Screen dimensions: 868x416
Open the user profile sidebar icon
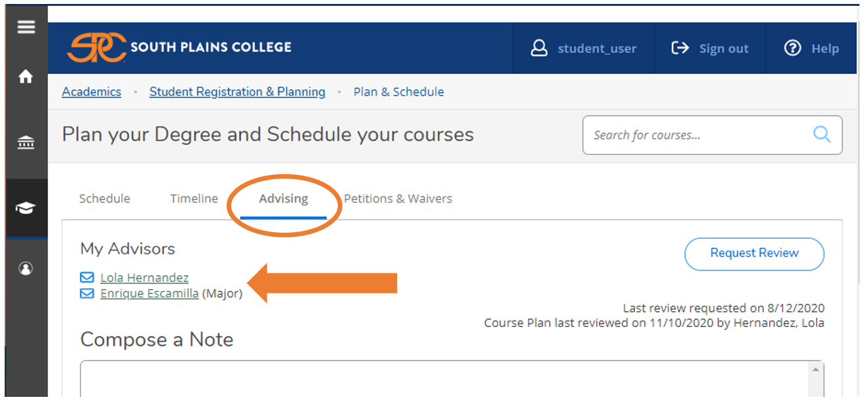[x=26, y=268]
